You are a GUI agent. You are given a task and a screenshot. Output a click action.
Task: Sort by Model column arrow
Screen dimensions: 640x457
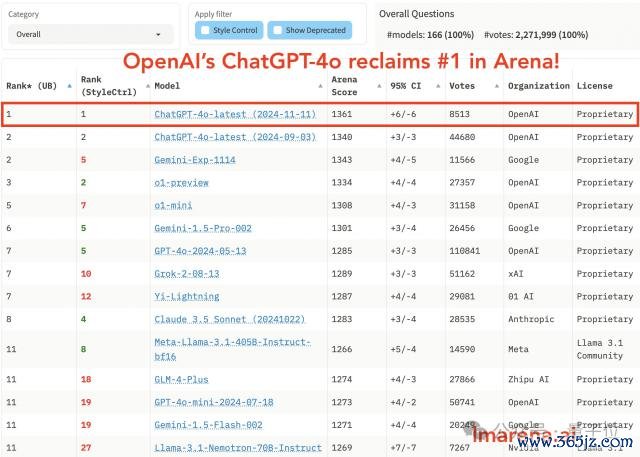point(320,86)
